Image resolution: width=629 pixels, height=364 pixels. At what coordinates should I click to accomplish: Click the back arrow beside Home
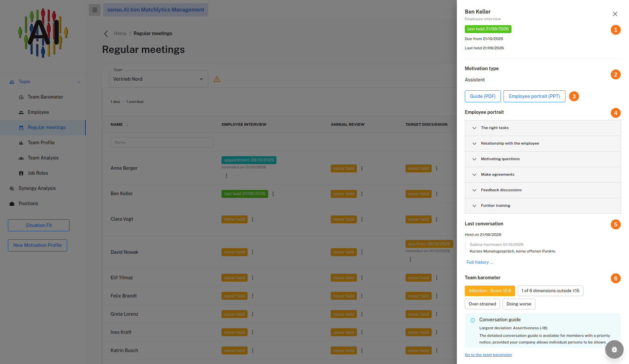[106, 33]
